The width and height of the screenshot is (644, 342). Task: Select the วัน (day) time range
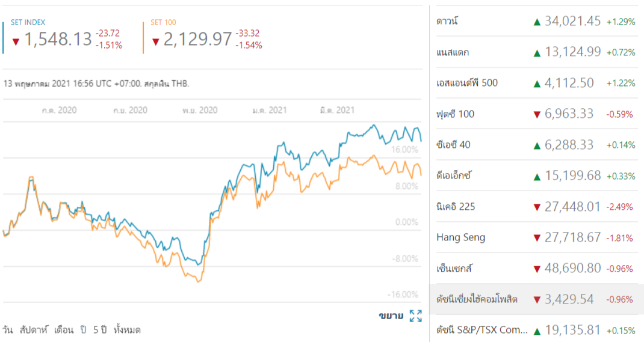click(8, 330)
